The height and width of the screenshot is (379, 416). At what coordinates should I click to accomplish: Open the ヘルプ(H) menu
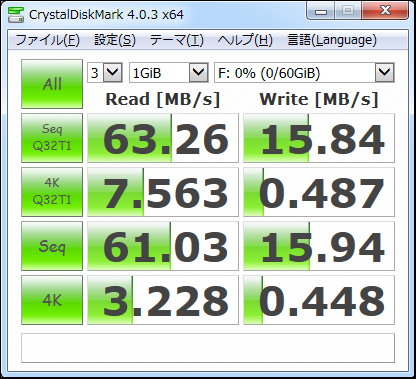(245, 40)
